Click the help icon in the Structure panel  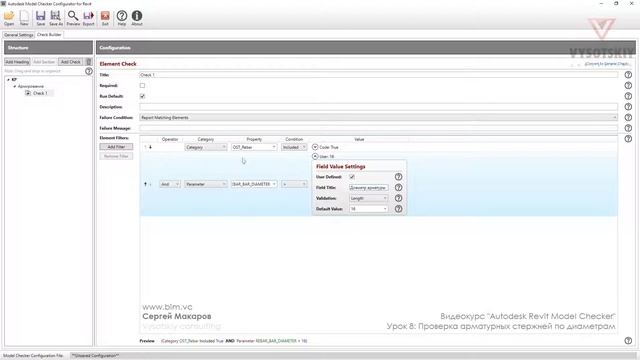(89, 71)
